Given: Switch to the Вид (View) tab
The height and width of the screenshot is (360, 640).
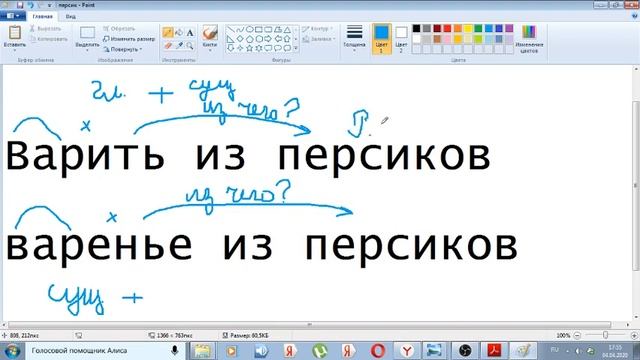Looking at the screenshot, I should pos(71,16).
